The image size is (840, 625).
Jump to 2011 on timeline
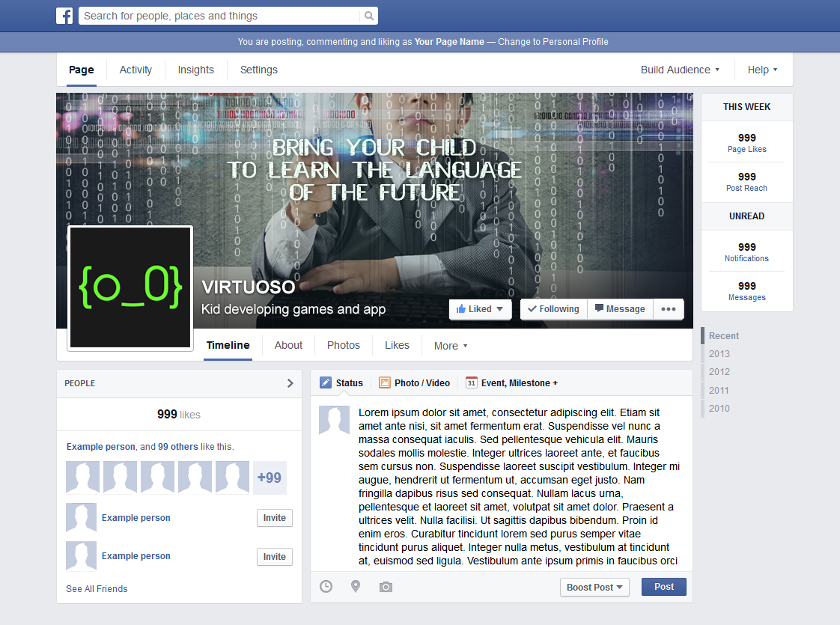pyautogui.click(x=719, y=391)
